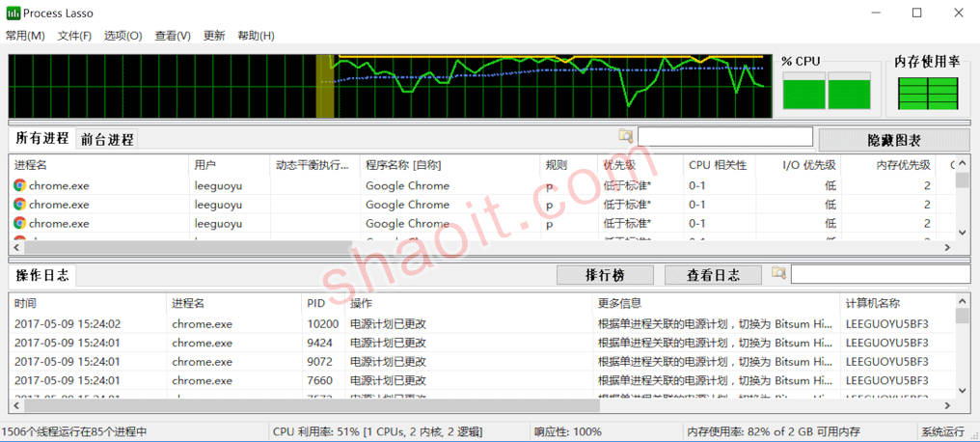Sort log by 进程名 column header
The image size is (980, 442).
tap(233, 303)
